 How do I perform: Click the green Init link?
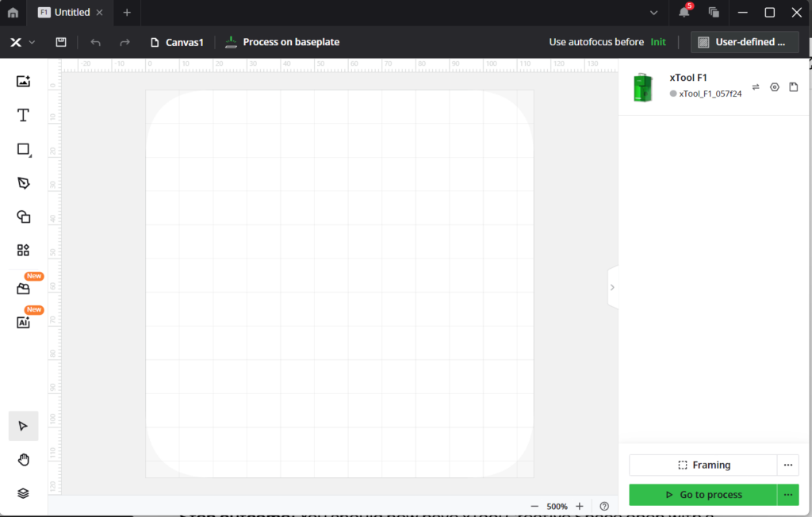pos(658,42)
